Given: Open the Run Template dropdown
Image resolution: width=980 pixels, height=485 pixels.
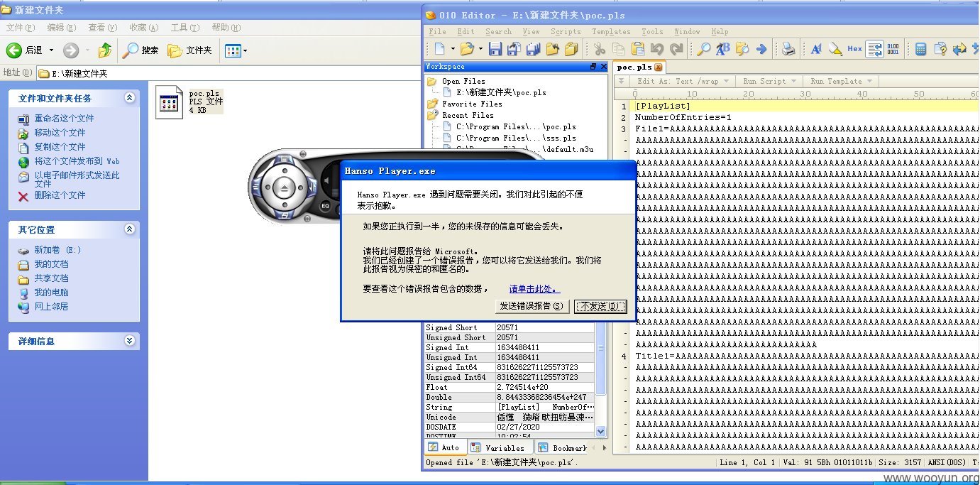Looking at the screenshot, I should pyautogui.click(x=841, y=81).
